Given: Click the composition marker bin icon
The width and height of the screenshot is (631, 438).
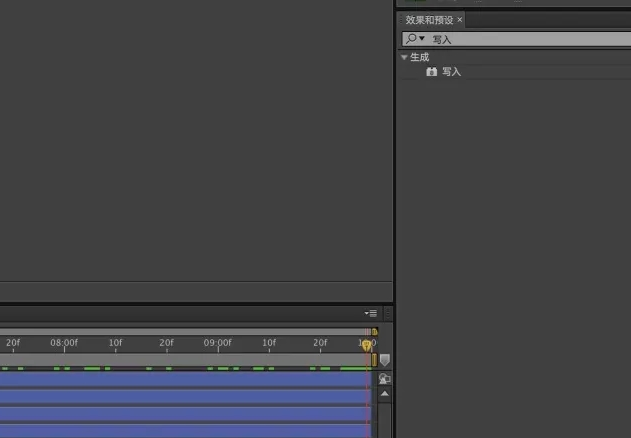Looking at the screenshot, I should click(385, 359).
